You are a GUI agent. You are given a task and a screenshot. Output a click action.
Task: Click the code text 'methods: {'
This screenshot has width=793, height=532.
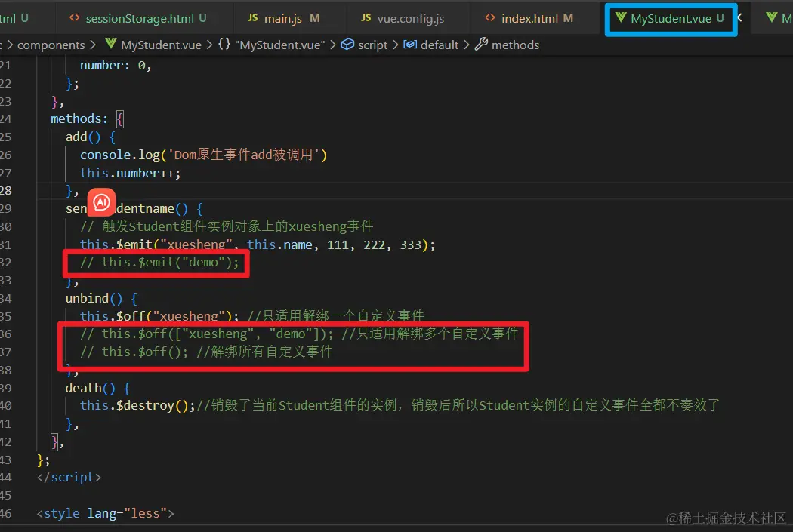tap(87, 119)
